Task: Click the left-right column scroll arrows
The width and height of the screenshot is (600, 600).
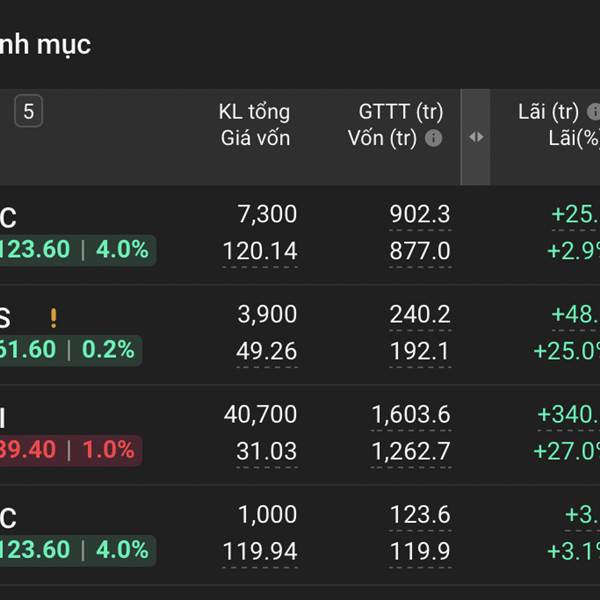Action: point(475,137)
